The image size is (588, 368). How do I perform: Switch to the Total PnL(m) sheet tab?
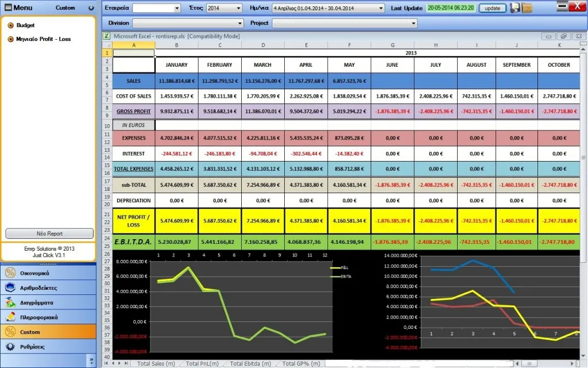(x=202, y=363)
